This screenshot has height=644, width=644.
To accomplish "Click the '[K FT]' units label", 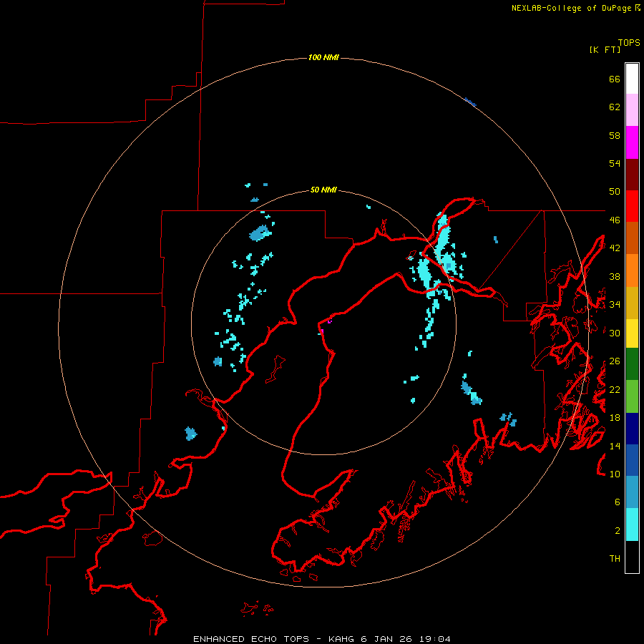I will [605, 49].
